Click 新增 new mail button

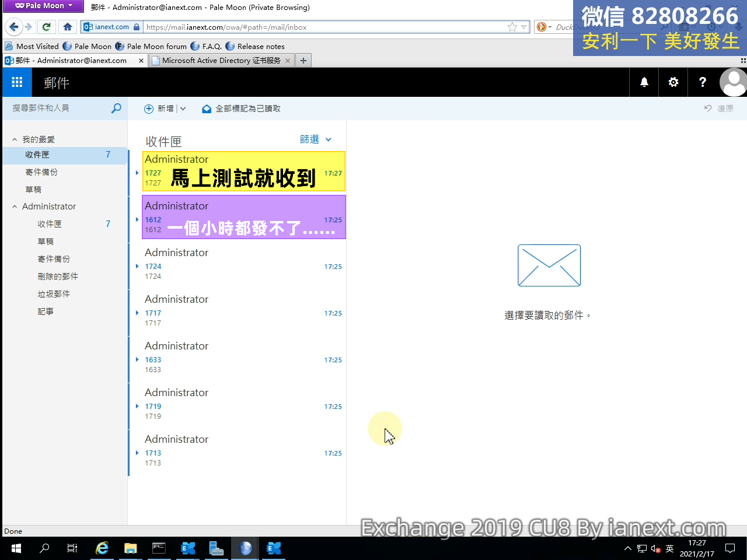pyautogui.click(x=159, y=108)
